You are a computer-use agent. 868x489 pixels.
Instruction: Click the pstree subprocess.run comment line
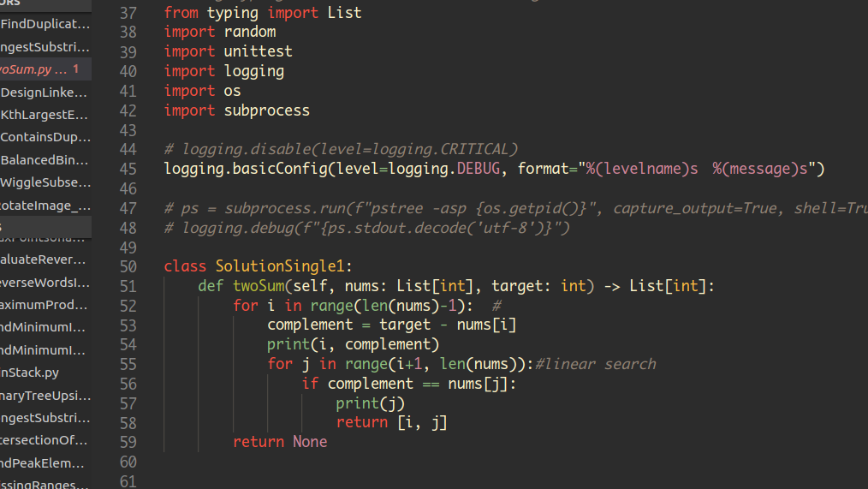click(516, 208)
